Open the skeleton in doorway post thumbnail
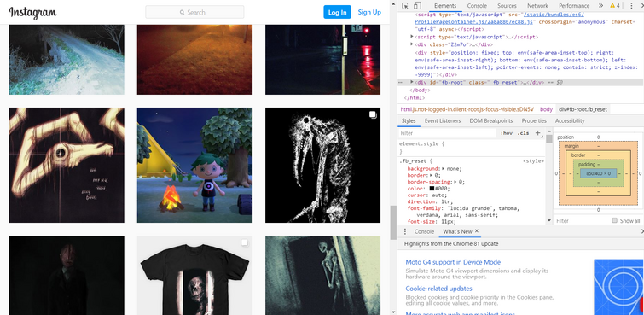This screenshot has width=644, height=315. tap(322, 275)
